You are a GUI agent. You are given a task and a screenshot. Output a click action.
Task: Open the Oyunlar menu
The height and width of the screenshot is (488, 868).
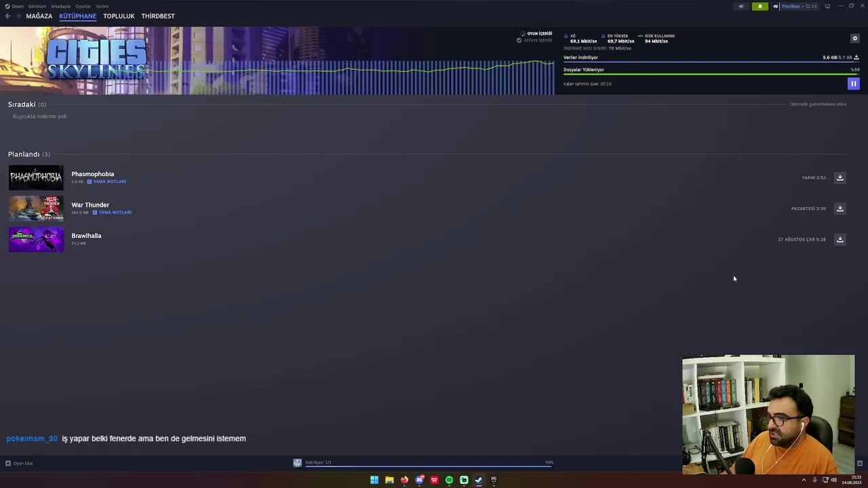point(83,6)
